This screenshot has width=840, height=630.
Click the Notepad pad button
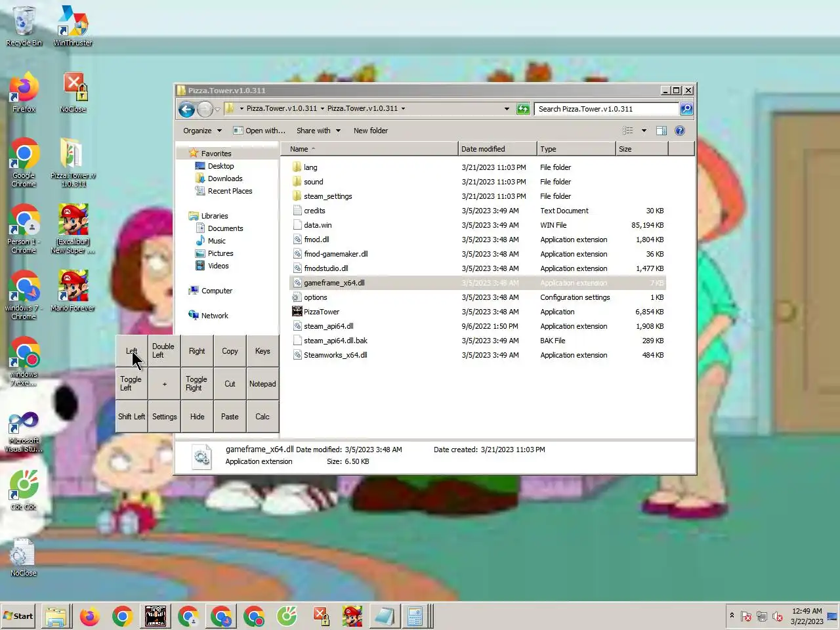pos(262,384)
